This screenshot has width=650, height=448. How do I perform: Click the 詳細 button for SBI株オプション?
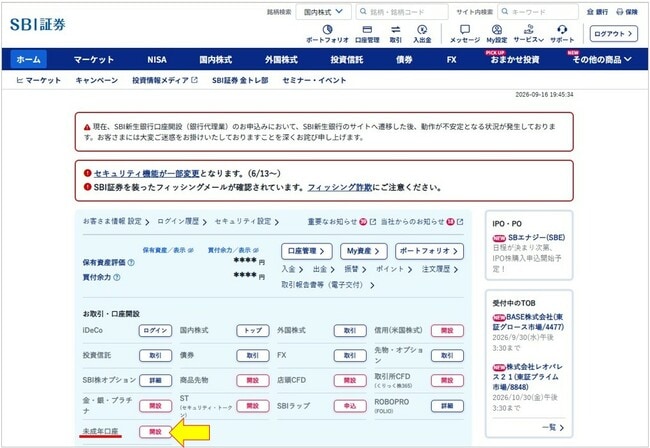(x=155, y=380)
